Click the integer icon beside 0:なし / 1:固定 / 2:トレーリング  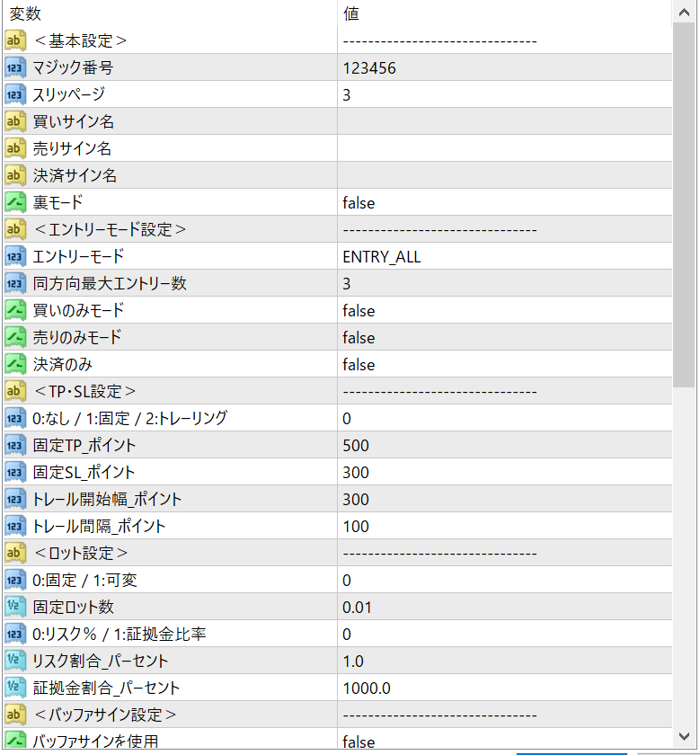[x=15, y=418]
